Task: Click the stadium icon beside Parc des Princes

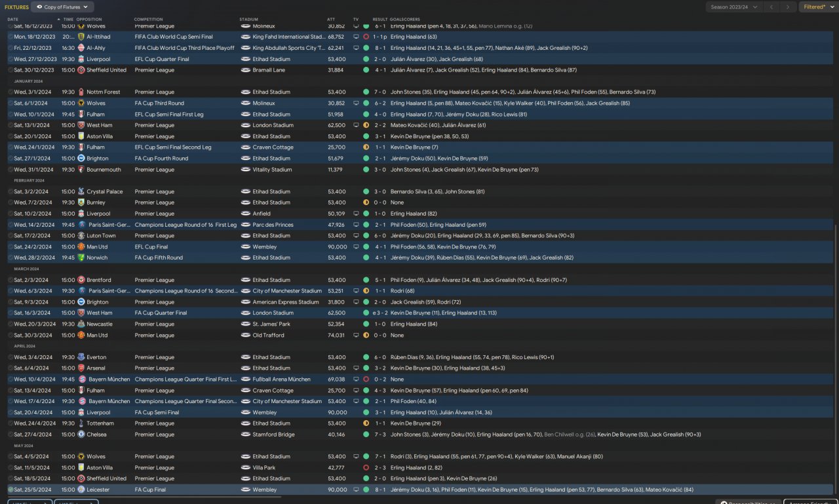Action: pos(246,225)
